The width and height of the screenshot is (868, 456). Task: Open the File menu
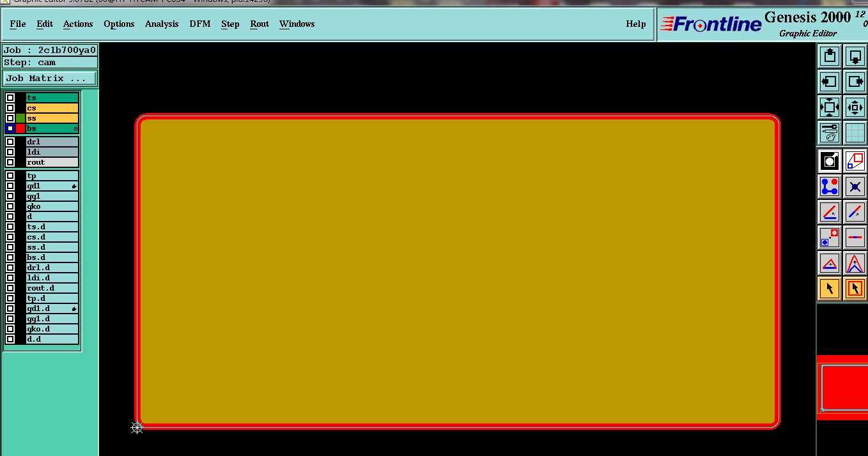(x=18, y=24)
